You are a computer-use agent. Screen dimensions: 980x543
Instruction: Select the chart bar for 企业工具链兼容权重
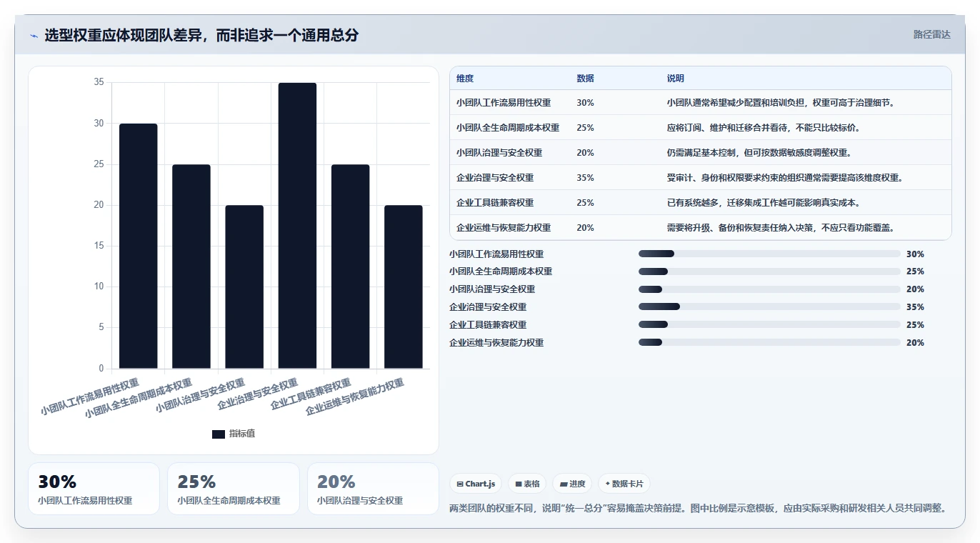(351, 266)
